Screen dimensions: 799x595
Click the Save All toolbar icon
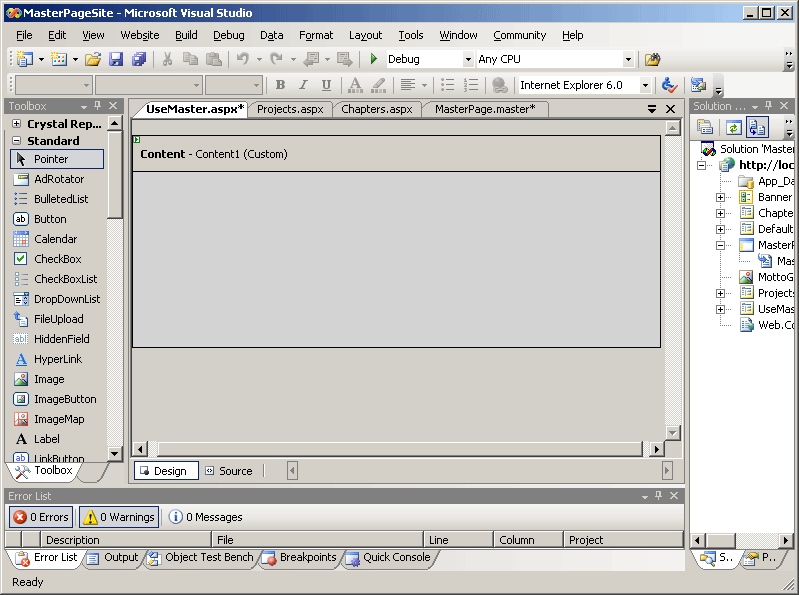(x=139, y=60)
